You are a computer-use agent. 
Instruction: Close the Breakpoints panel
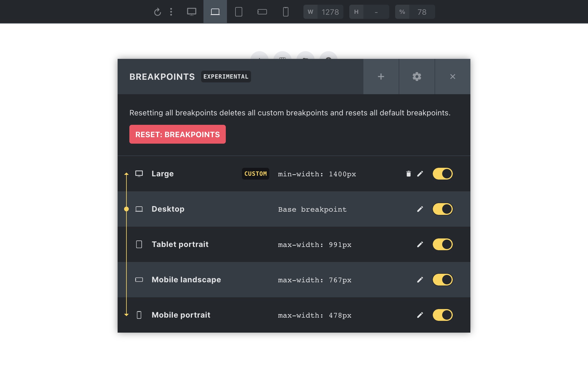(453, 77)
